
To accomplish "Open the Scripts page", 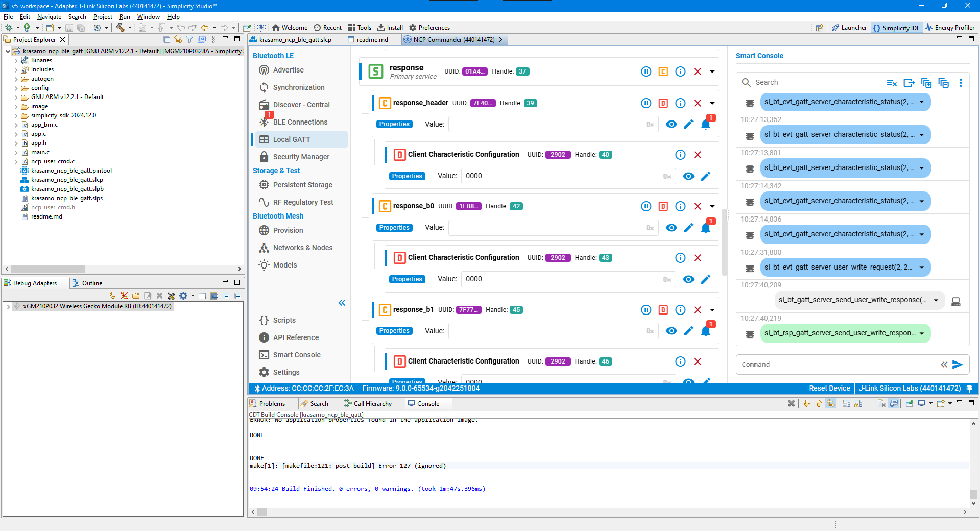I will (x=284, y=320).
